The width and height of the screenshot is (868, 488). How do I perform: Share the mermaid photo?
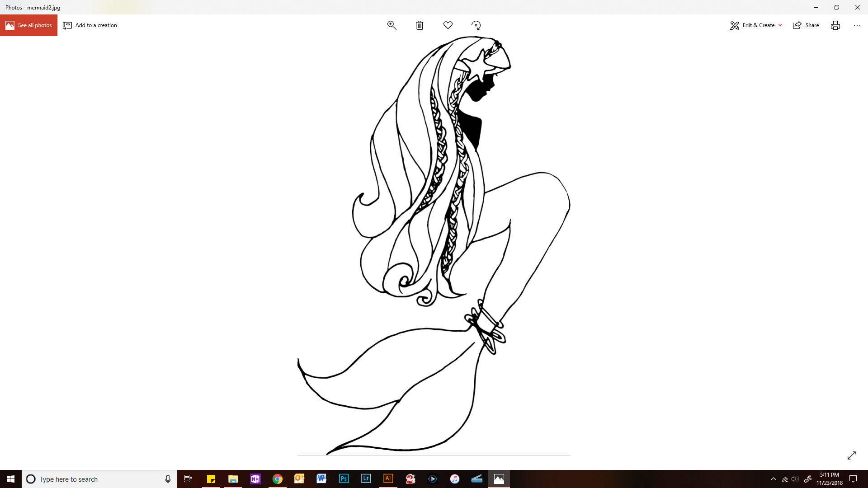806,25
